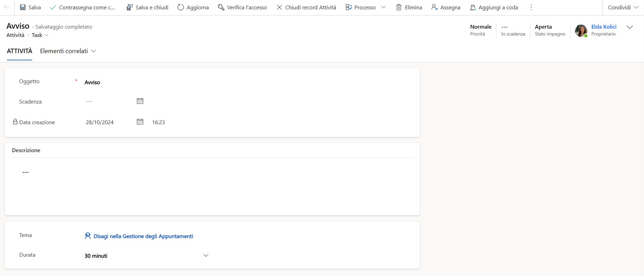The height and width of the screenshot is (276, 644).
Task: Open the Elementi correlati menu
Action: [68, 51]
